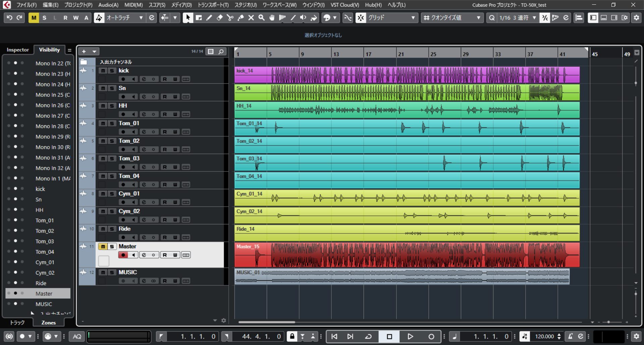Select the Play speaker tool
The height and width of the screenshot is (345, 644).
pos(303,18)
